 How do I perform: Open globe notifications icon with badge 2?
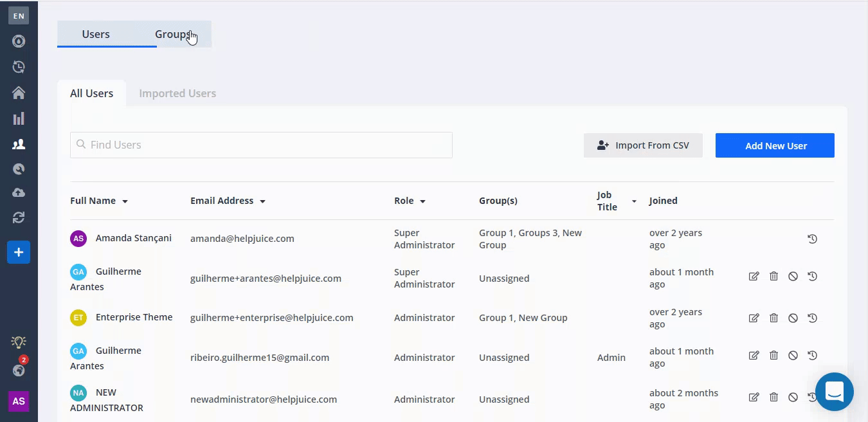point(19,370)
